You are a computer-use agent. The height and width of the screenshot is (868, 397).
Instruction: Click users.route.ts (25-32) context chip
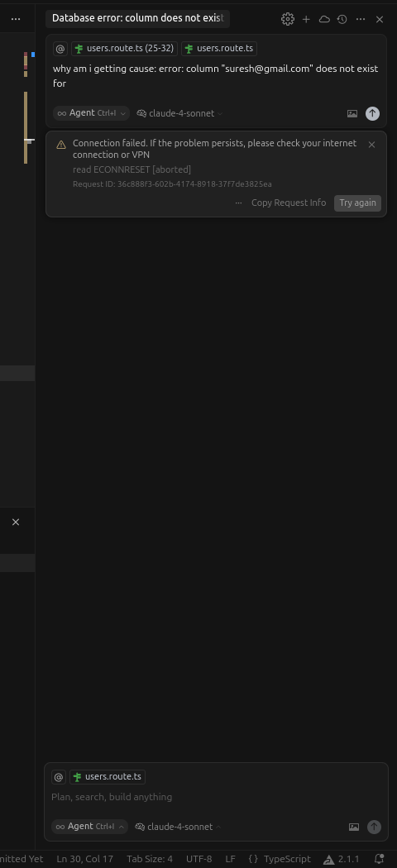[x=125, y=49]
